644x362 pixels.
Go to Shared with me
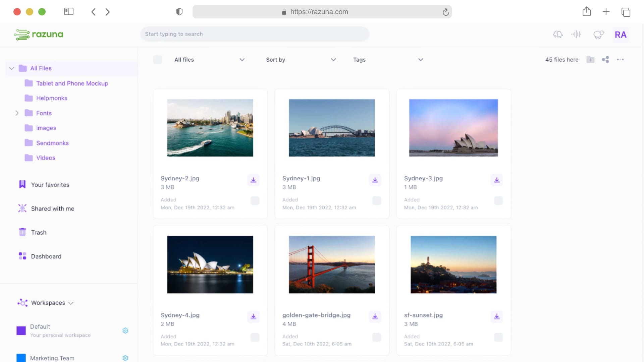(53, 208)
